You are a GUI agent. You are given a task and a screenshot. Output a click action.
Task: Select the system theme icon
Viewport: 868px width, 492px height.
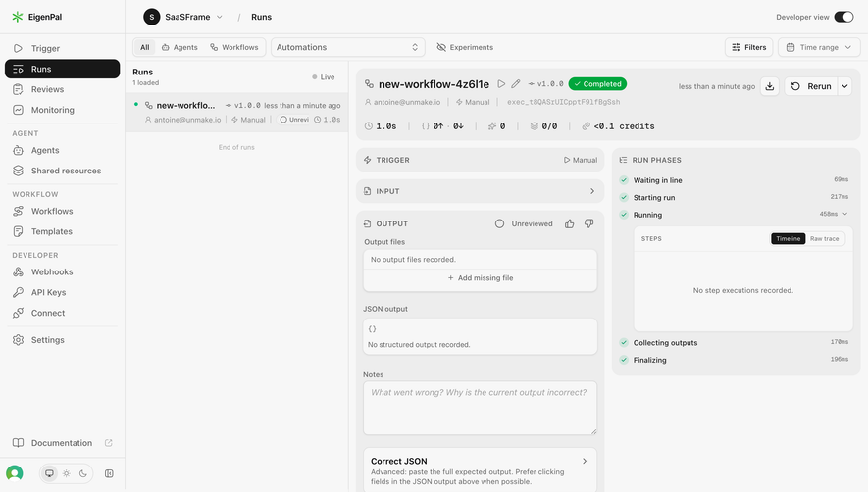[49, 473]
